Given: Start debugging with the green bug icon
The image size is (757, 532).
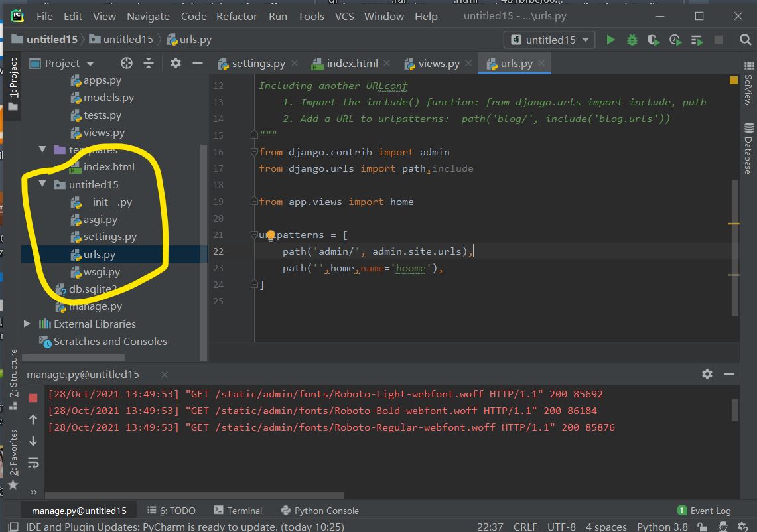Looking at the screenshot, I should (632, 40).
